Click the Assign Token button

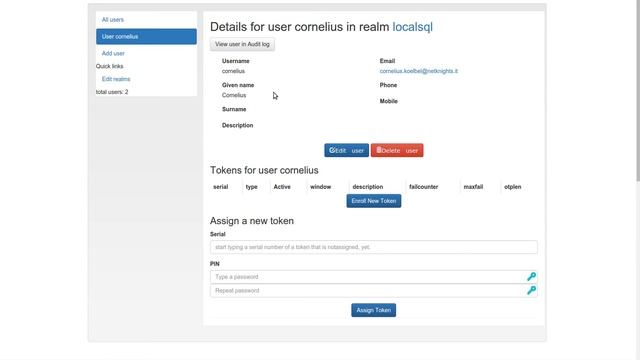(373, 310)
